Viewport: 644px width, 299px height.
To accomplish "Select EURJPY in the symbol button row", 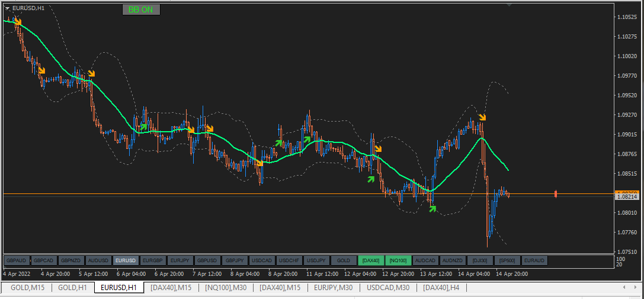I will coord(180,260).
